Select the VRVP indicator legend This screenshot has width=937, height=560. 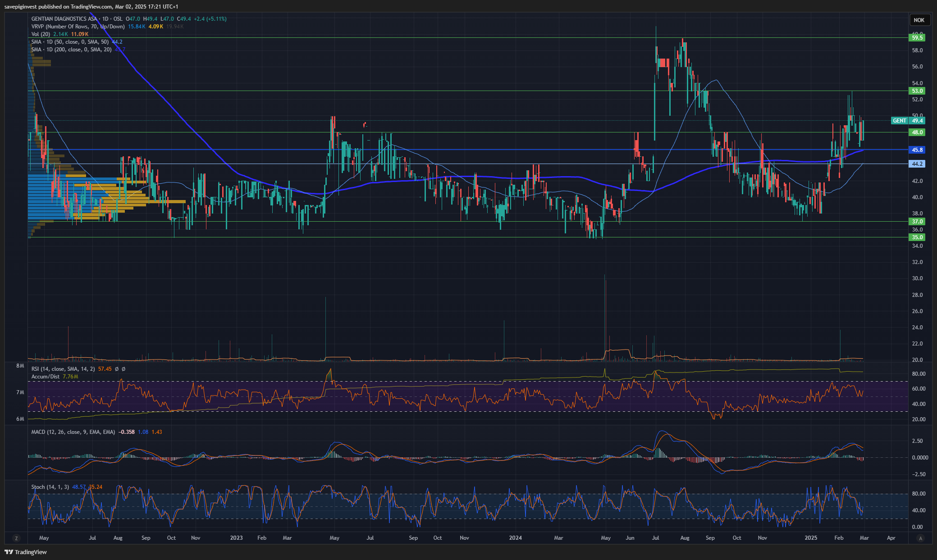coord(78,27)
